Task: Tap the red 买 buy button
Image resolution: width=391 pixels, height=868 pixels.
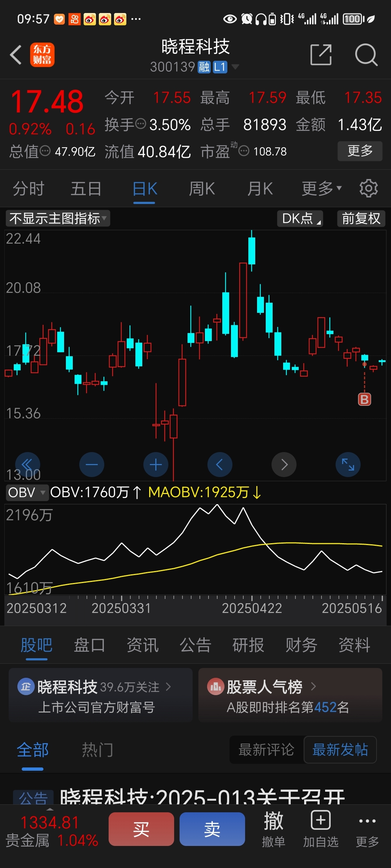Action: [x=141, y=829]
